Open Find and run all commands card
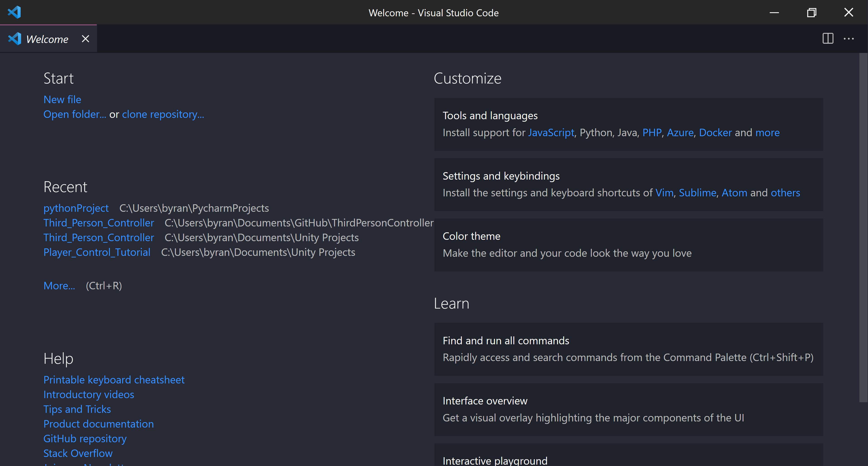Image resolution: width=868 pixels, height=466 pixels. pyautogui.click(x=628, y=349)
